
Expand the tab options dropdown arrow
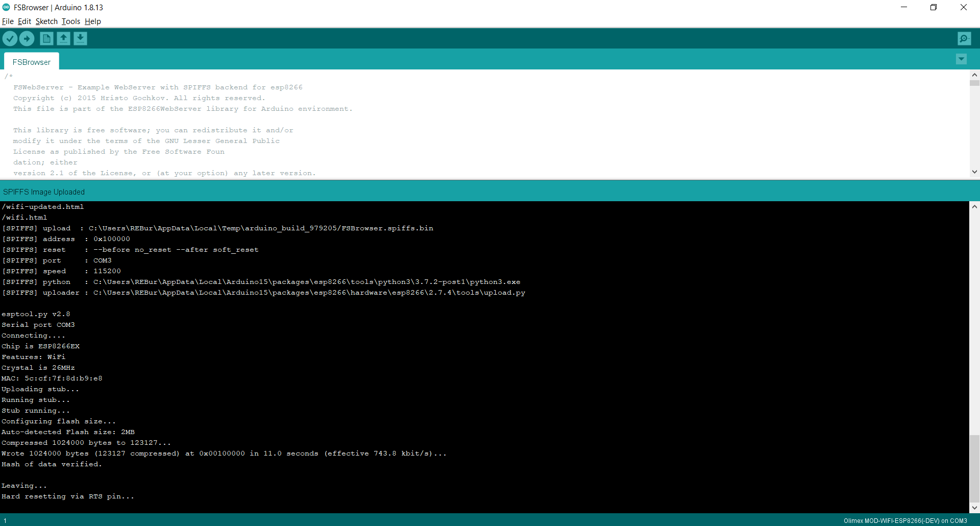[x=961, y=59]
